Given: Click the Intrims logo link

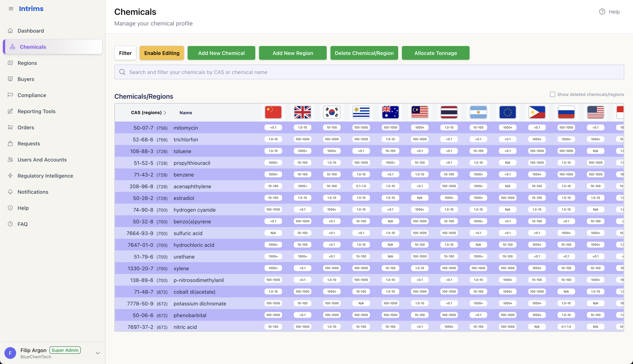Looking at the screenshot, I should [31, 8].
